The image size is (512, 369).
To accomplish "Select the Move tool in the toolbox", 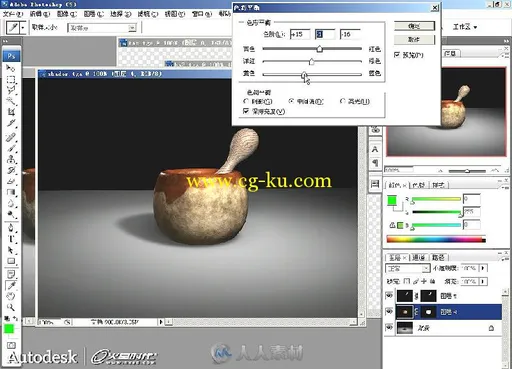I will 11,68.
